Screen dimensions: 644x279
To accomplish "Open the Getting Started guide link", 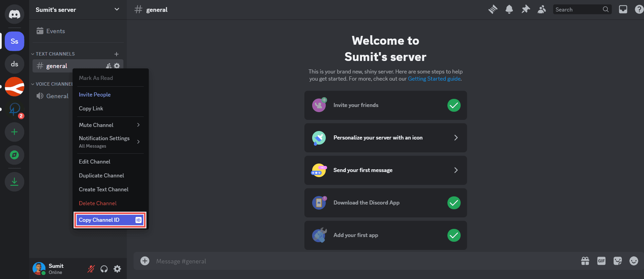I will point(434,79).
